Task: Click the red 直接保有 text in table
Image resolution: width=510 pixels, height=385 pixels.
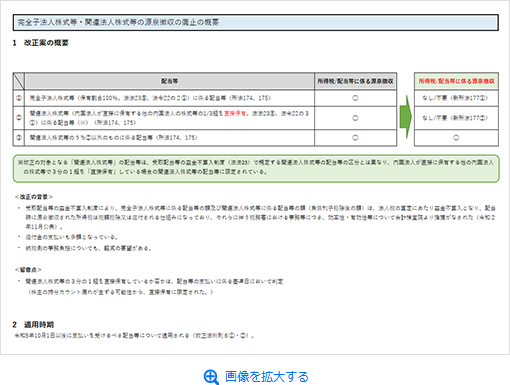Action: [x=235, y=113]
